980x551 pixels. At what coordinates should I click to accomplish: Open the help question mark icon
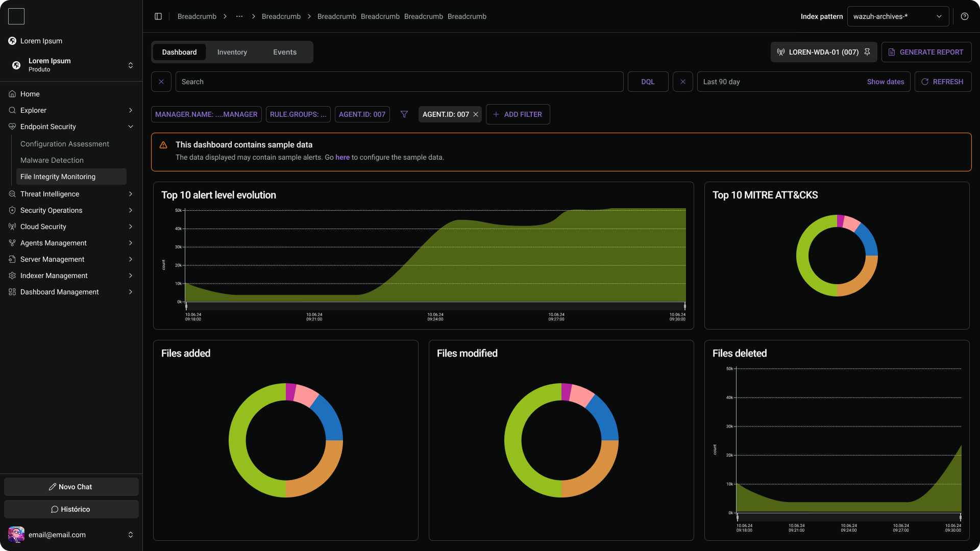[x=965, y=16]
